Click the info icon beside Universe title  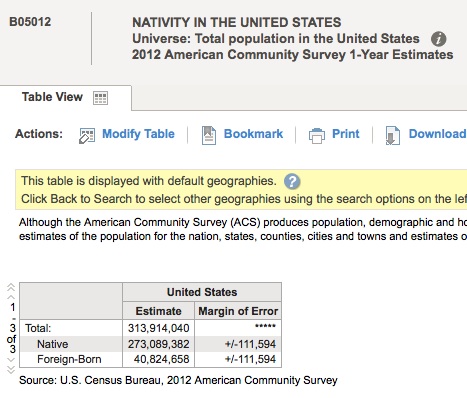click(x=438, y=39)
